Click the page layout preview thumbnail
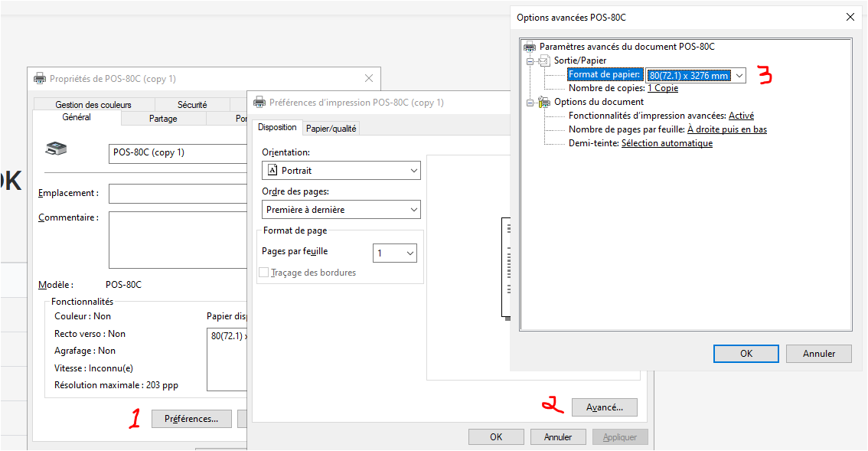Viewport: 868px width, 451px height. (506, 269)
